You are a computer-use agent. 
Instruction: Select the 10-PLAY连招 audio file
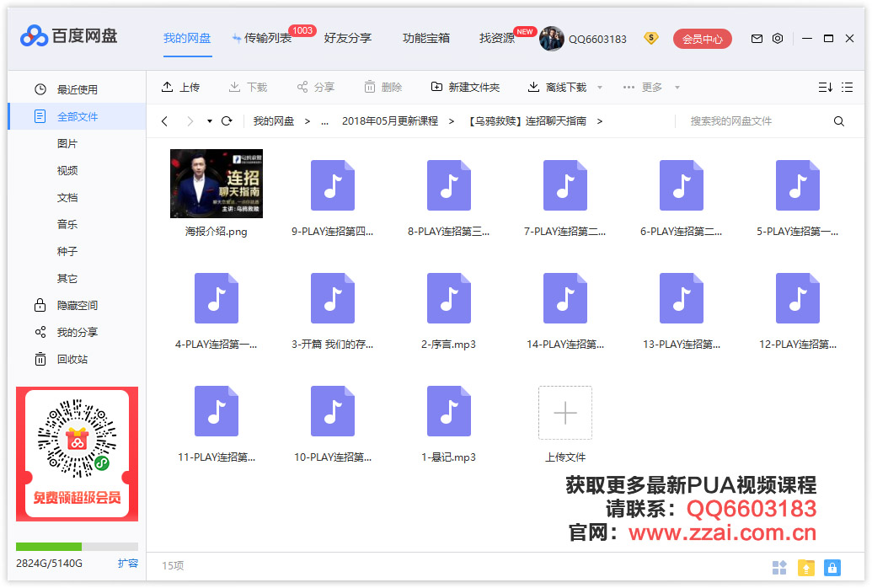pyautogui.click(x=333, y=411)
